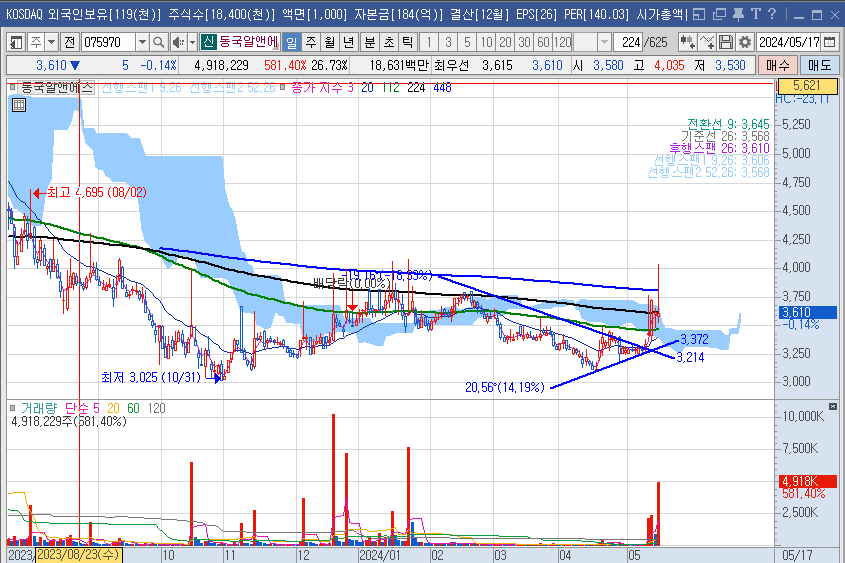845x563 pixels.
Task: Close the volume pane with small X
Action: [x=833, y=406]
